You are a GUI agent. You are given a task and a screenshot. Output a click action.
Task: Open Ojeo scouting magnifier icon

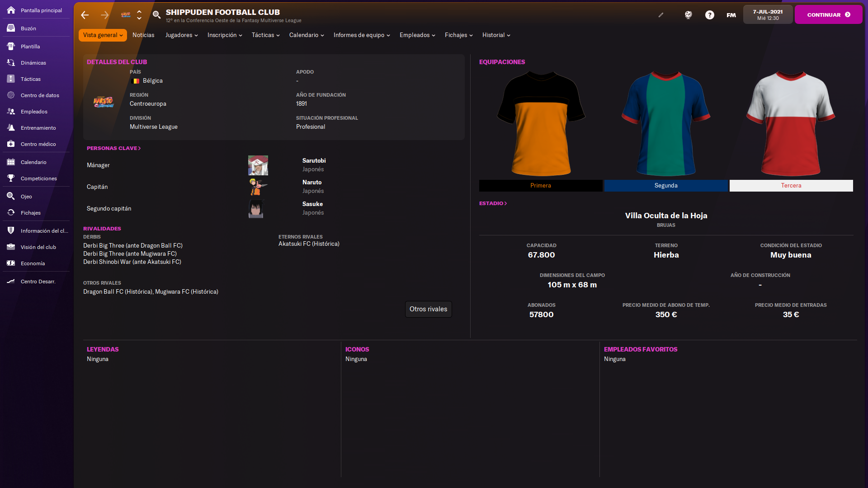pos(11,196)
